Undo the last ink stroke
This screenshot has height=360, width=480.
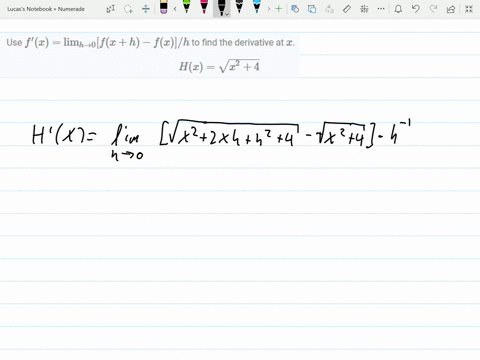click(x=415, y=9)
